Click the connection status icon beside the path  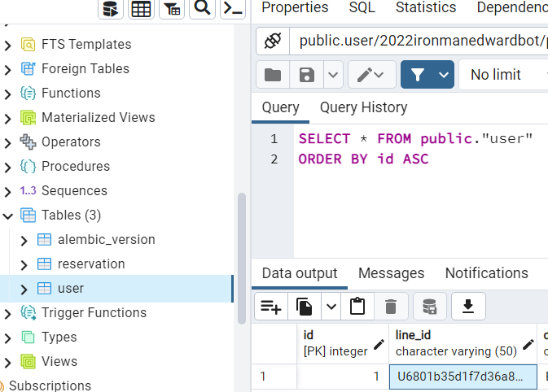tap(273, 41)
